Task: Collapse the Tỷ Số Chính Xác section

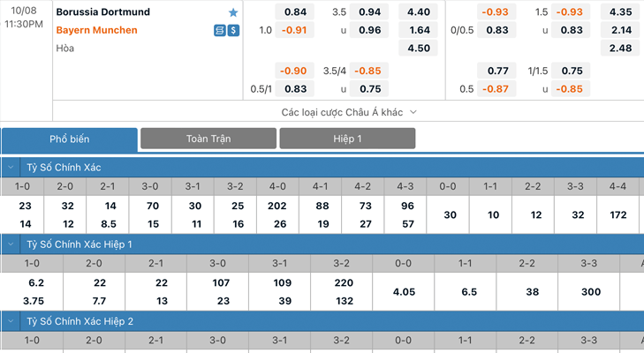Action: tap(11, 168)
